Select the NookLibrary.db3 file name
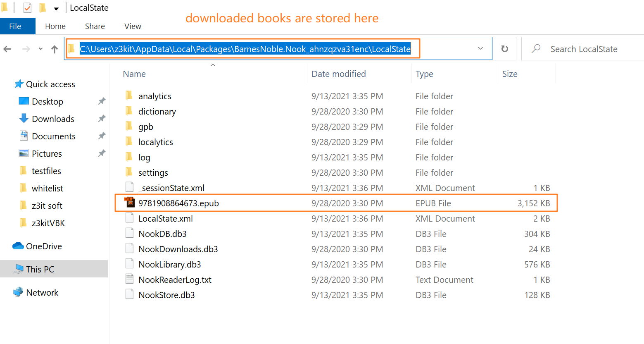The height and width of the screenshot is (344, 644). 170,265
